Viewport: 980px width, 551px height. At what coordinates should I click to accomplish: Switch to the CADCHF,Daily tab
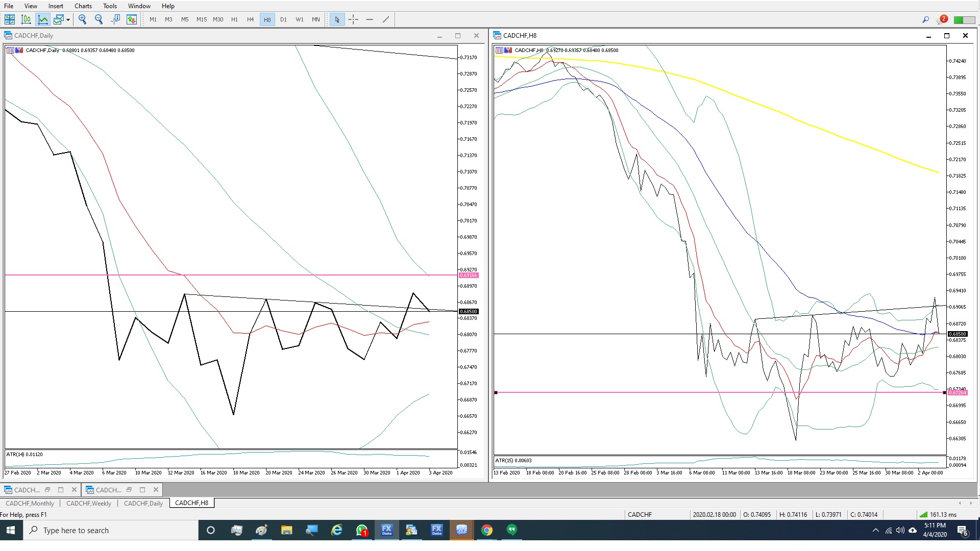[x=143, y=503]
